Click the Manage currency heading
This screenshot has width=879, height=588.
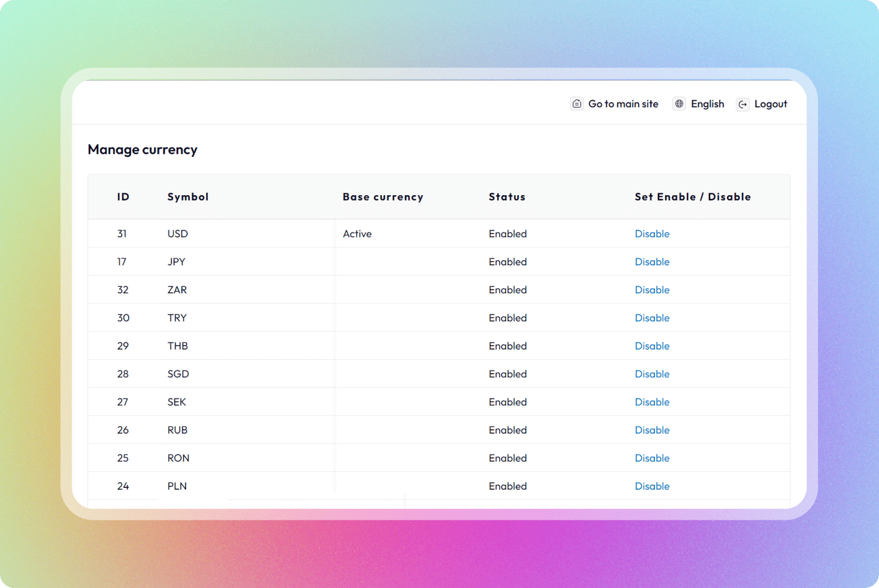[x=143, y=150]
